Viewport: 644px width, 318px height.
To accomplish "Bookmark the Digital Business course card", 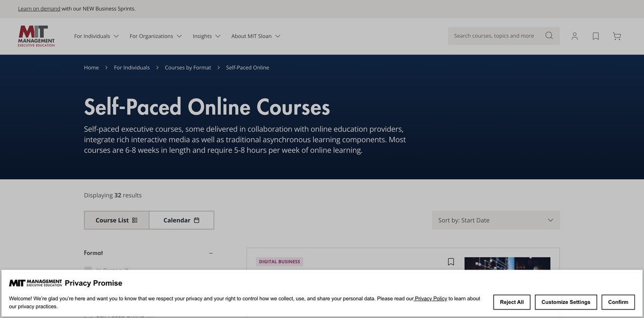I will (451, 262).
